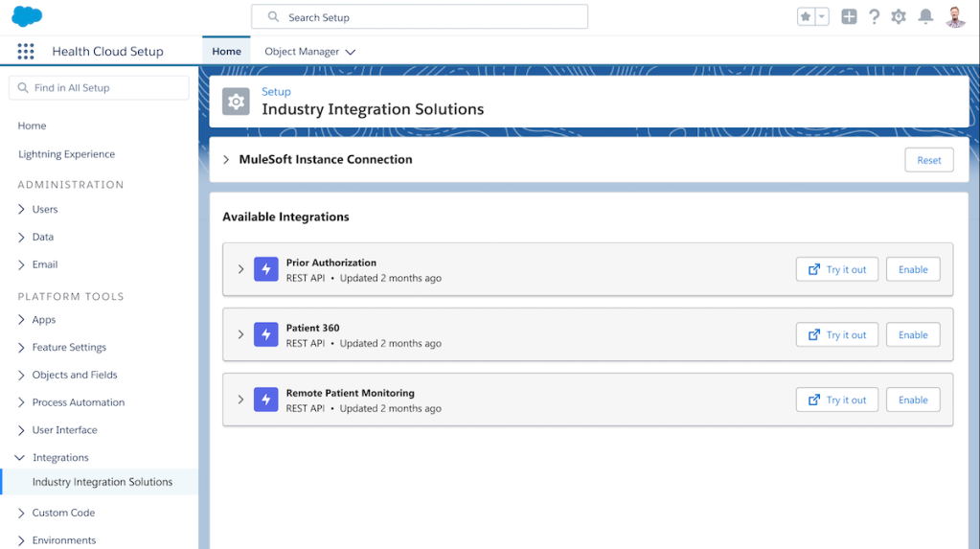980x549 pixels.
Task: Open the favorites list dropdown arrow
Action: click(822, 17)
